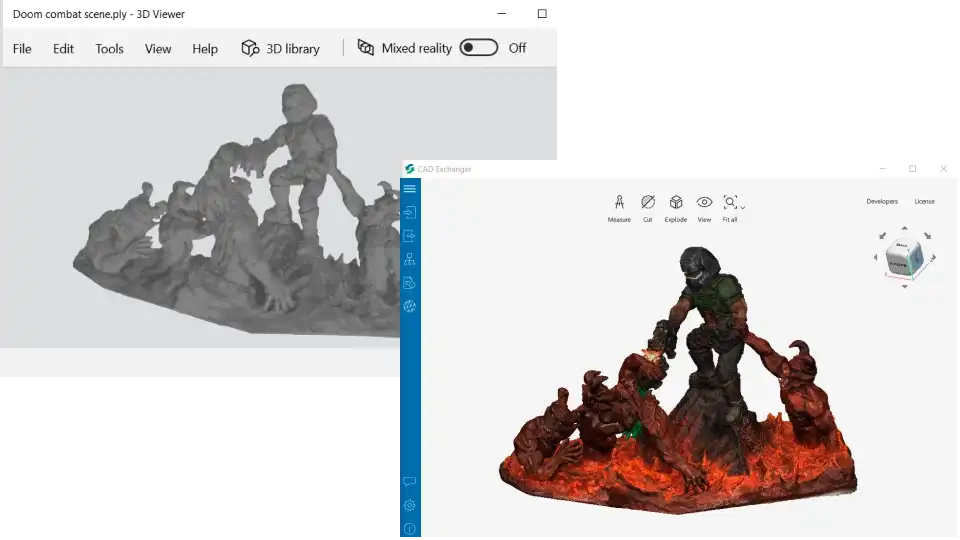Viewport: 960px width, 540px height.
Task: Rotate view using the cube's left arrow
Action: coord(876,258)
